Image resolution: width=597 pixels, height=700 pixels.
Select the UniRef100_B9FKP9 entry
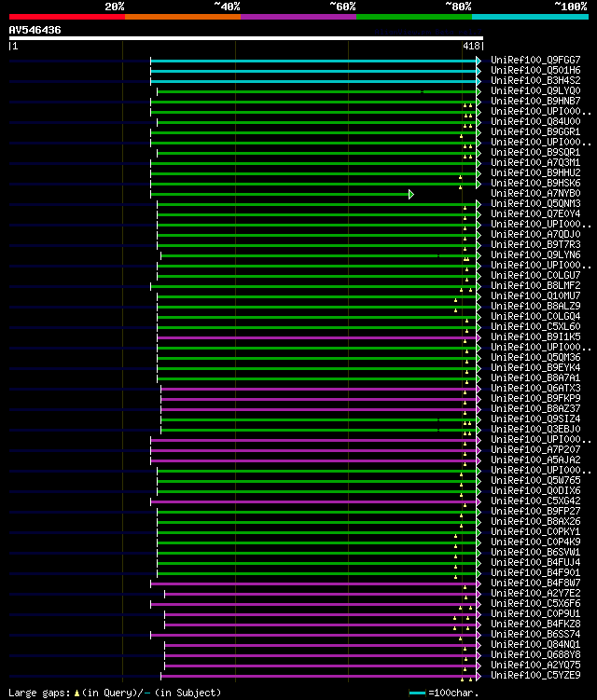[x=535, y=399]
